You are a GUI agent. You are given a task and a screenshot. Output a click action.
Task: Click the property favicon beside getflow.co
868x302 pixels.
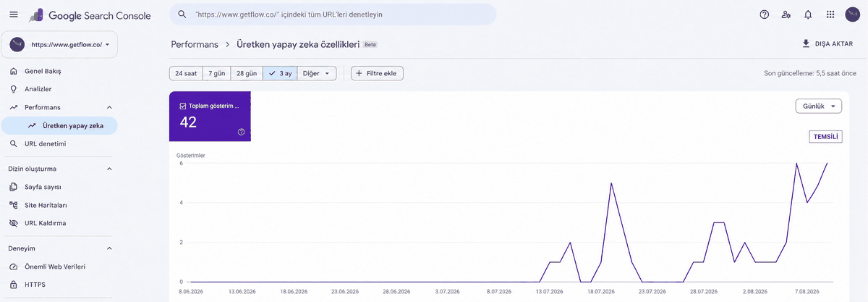(17, 45)
